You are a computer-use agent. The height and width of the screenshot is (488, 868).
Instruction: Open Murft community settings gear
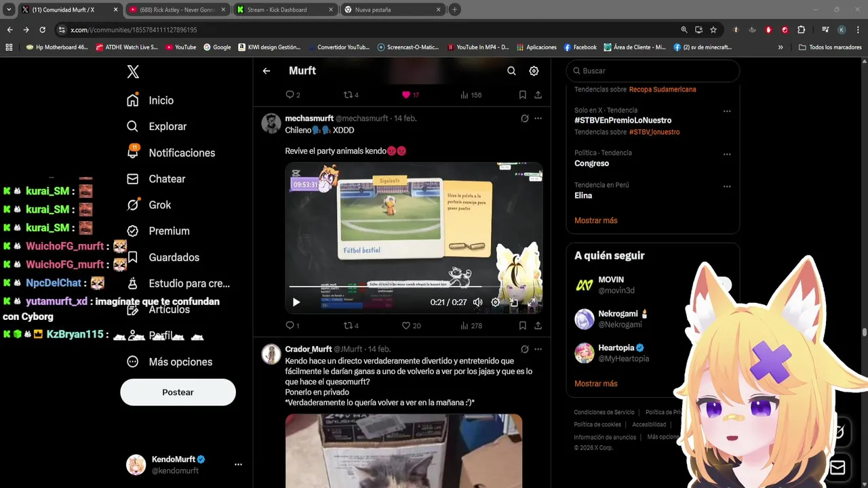(534, 70)
